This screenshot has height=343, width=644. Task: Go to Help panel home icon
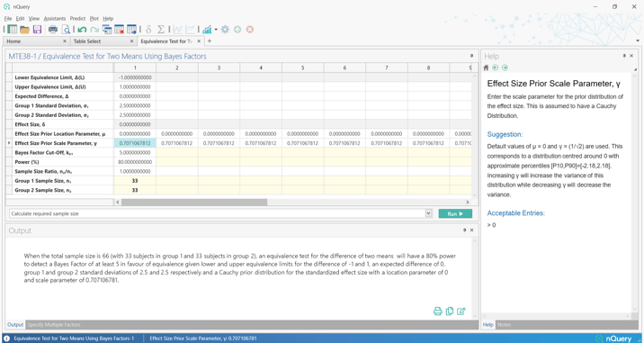pyautogui.click(x=487, y=68)
